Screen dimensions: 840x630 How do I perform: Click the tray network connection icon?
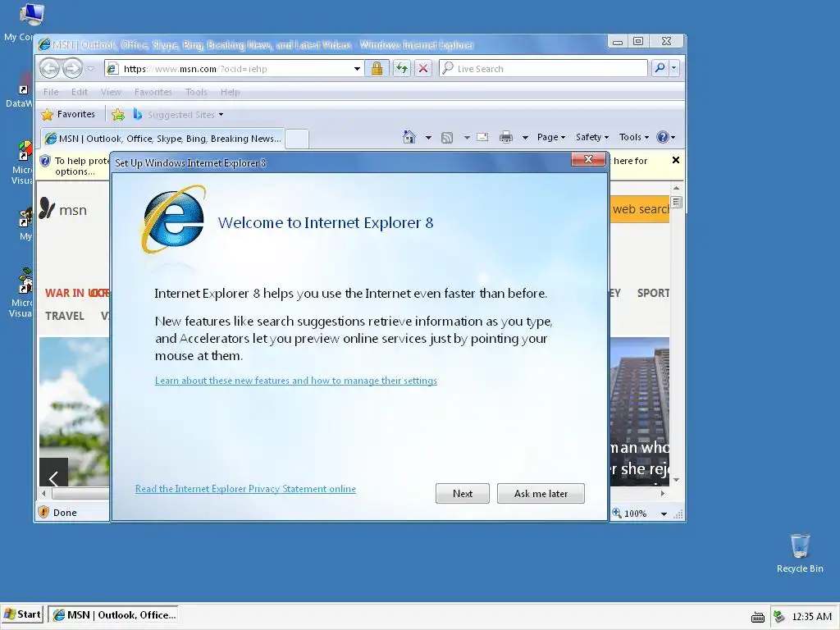coord(779,617)
